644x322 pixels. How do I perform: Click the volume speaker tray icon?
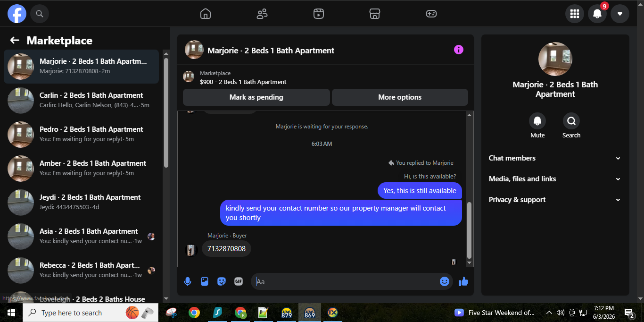(561, 313)
